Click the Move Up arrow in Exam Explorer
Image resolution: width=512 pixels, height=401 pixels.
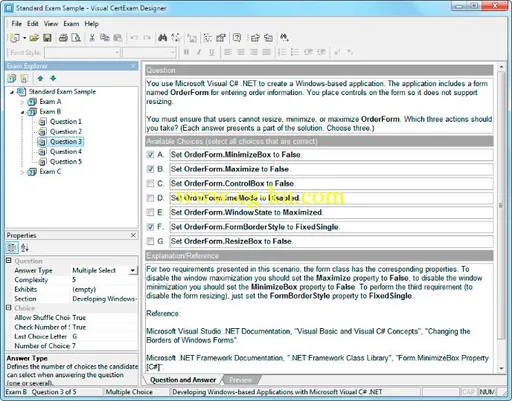tap(40, 79)
